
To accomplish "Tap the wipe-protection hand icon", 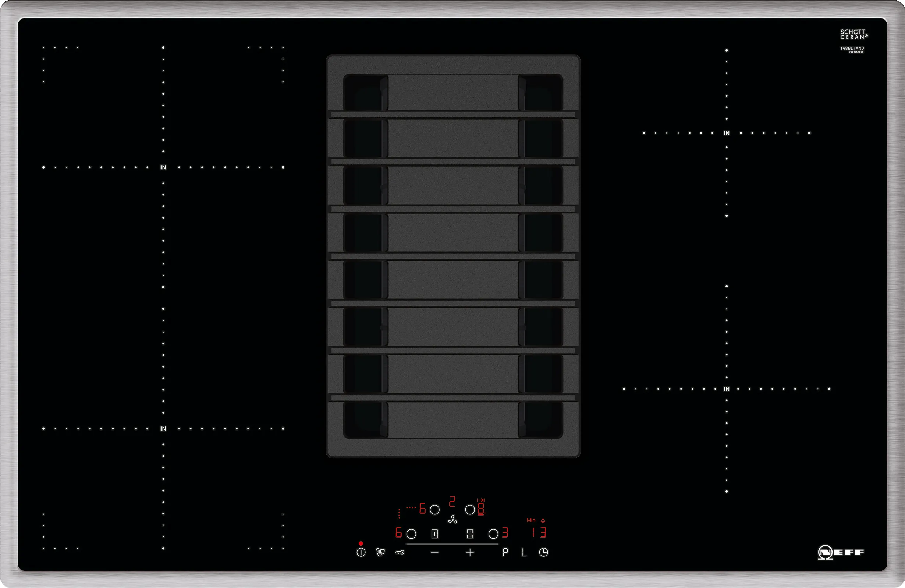I will [x=380, y=552].
